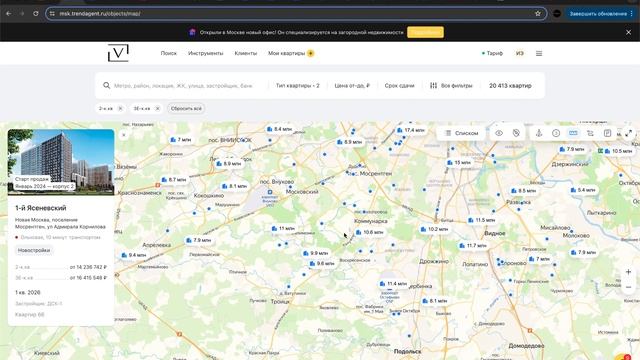Bookmark the page with star icon
Screen dimensions: 640x360
[x=538, y=13]
